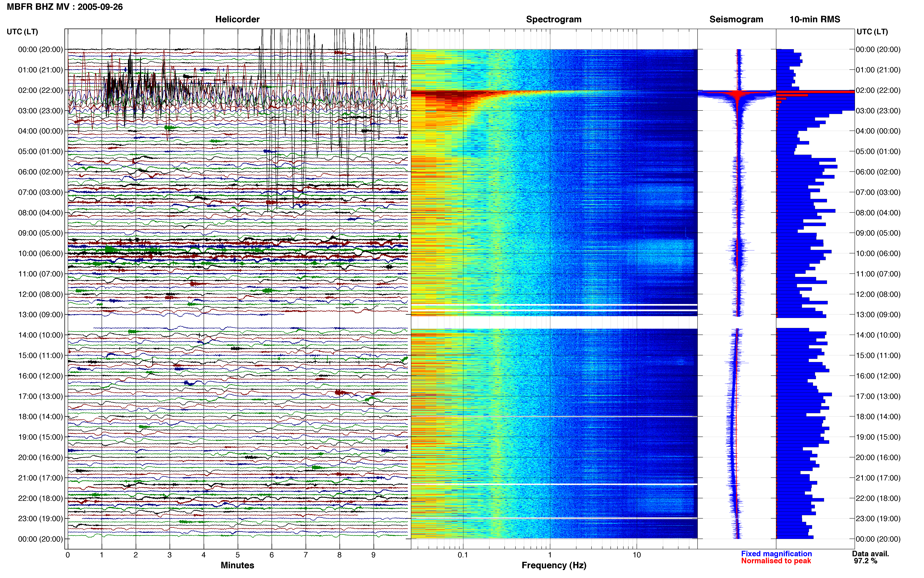Click minute tick '2' on Helicorder axis
Viewport: 924px width, 578px height.
pyautogui.click(x=136, y=555)
